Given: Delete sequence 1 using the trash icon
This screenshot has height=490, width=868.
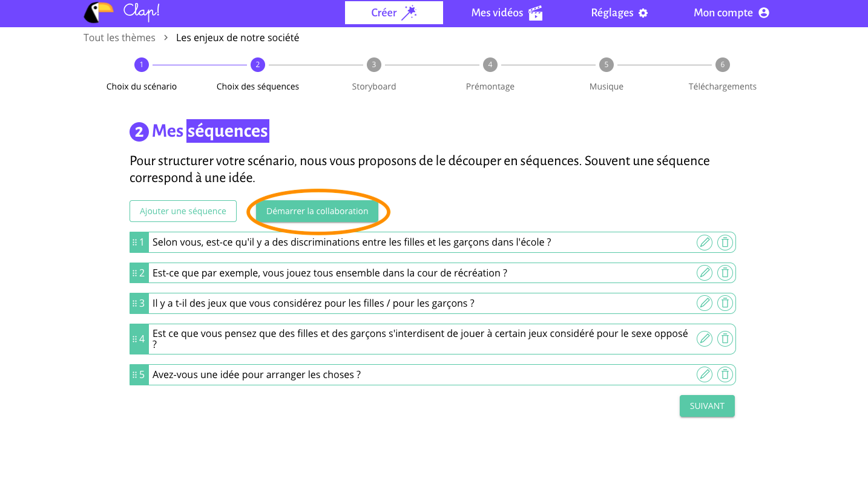Looking at the screenshot, I should coord(725,243).
